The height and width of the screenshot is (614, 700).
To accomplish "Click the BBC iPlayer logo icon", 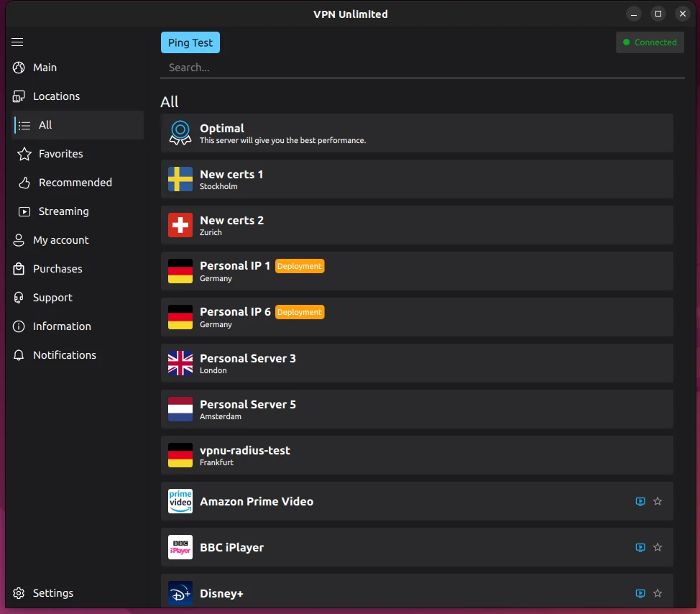I will 180,547.
